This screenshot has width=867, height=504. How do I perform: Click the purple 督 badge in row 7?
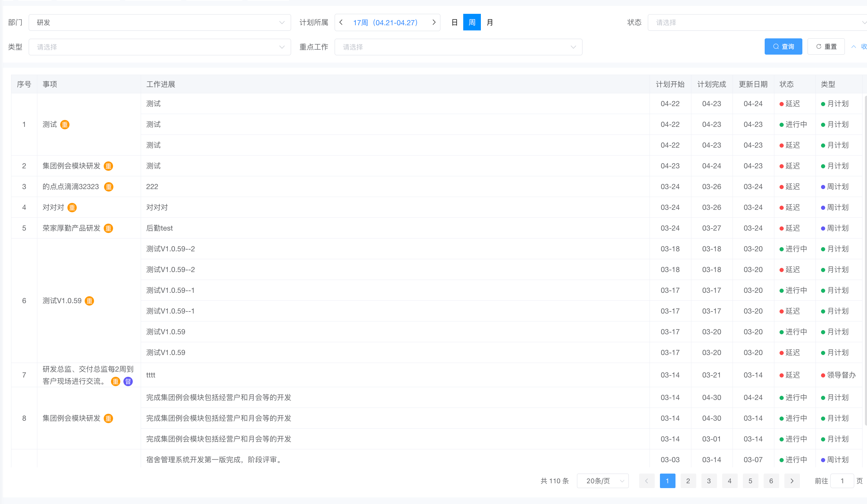[x=128, y=381]
